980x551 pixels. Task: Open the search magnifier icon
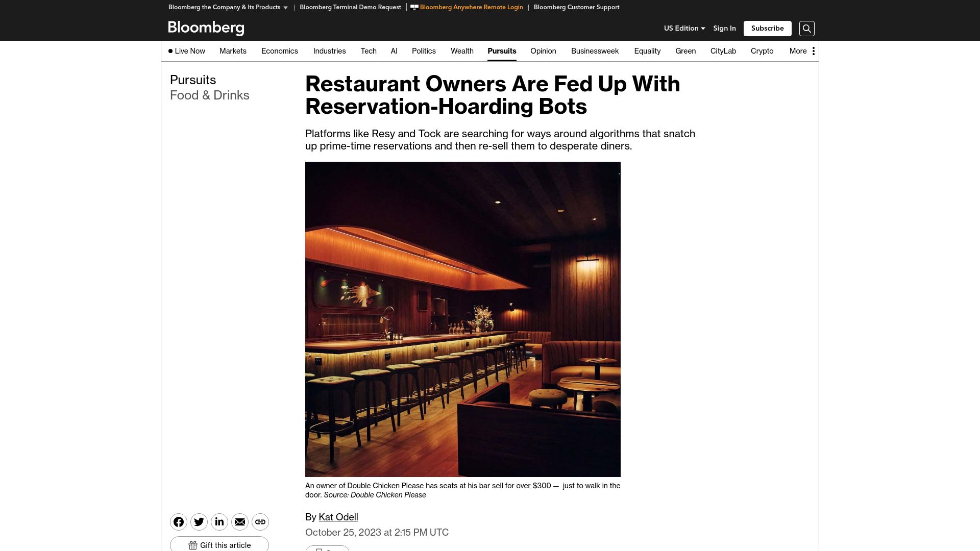[x=807, y=29]
